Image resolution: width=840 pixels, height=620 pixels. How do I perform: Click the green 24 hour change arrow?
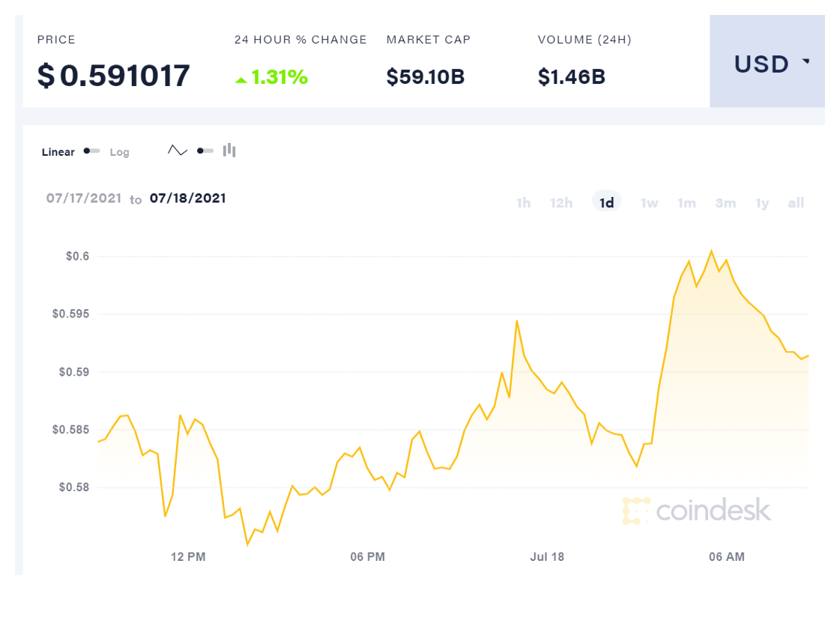[x=241, y=79]
